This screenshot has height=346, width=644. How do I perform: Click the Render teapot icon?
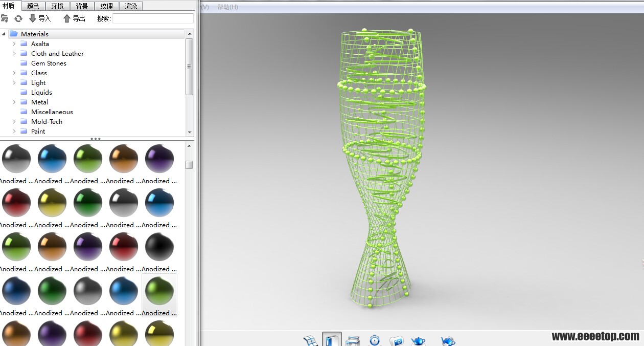click(x=418, y=341)
